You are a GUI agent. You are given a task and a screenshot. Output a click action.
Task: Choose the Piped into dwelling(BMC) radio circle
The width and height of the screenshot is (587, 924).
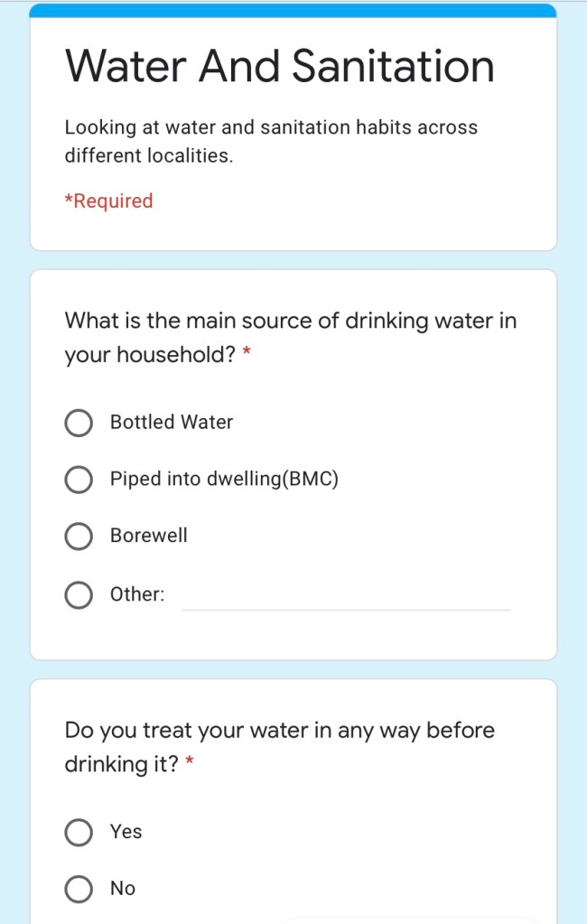(79, 480)
